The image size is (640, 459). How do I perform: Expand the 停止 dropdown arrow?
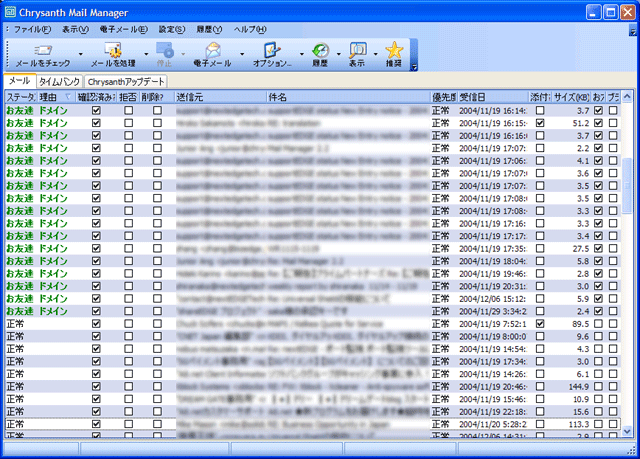pos(183,54)
